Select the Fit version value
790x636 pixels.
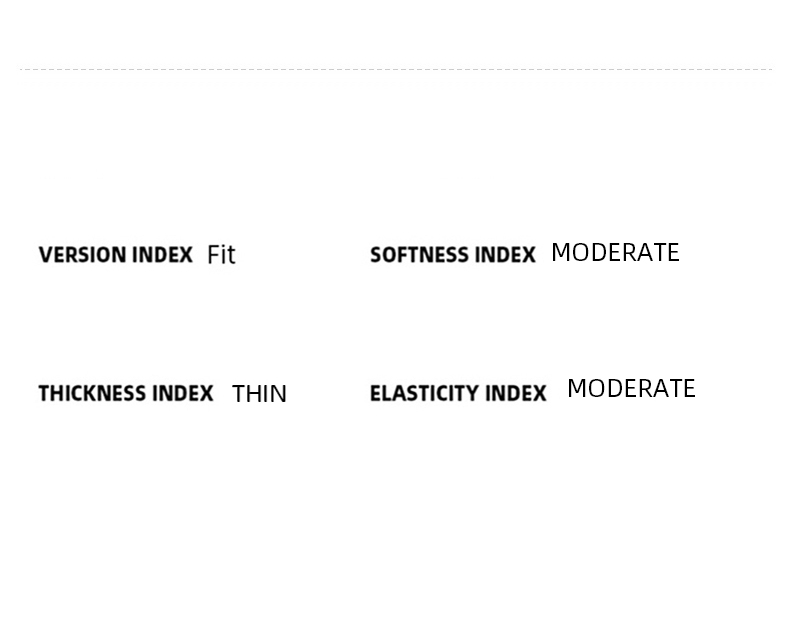(221, 255)
